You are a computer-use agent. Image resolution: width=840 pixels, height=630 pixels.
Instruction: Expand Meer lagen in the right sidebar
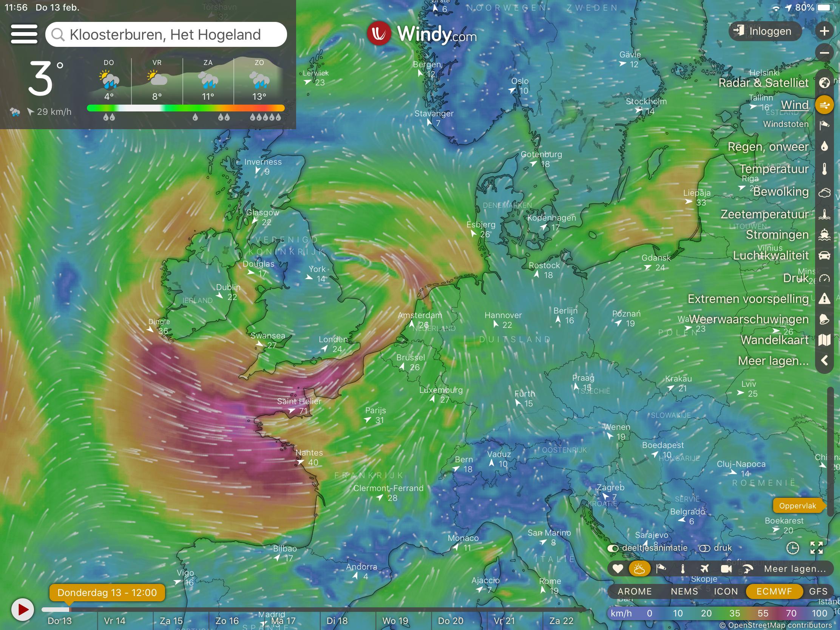(x=774, y=361)
